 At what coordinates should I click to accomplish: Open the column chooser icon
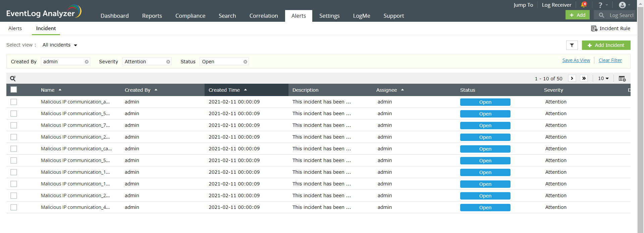tap(622, 79)
